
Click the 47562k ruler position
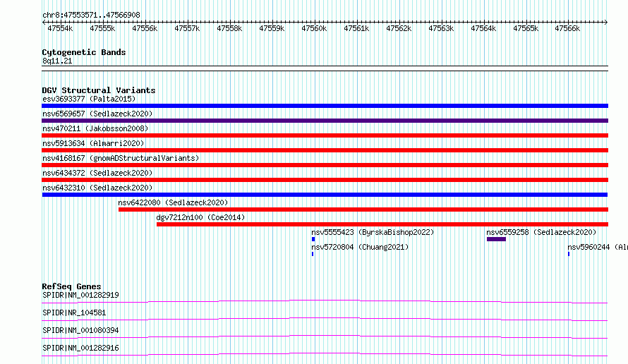tap(399, 28)
